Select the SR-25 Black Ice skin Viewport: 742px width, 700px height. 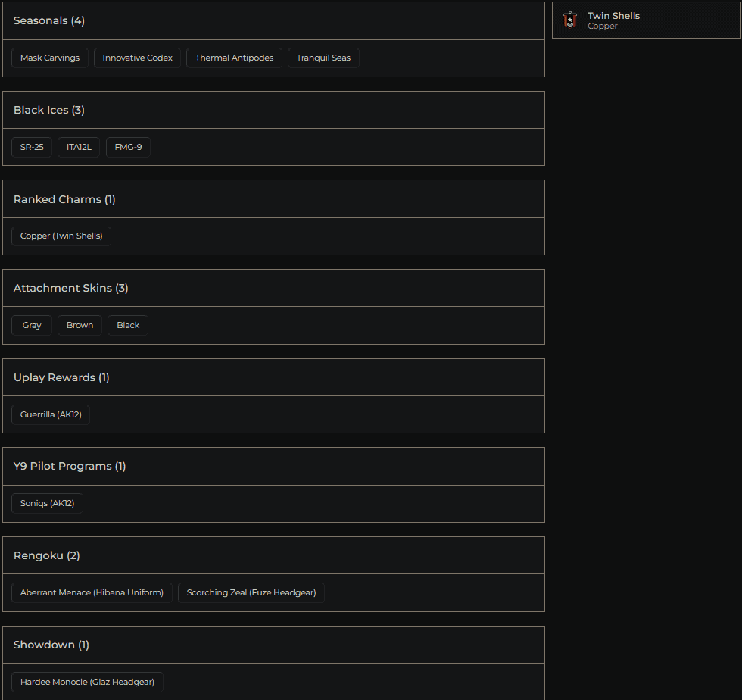pyautogui.click(x=31, y=147)
